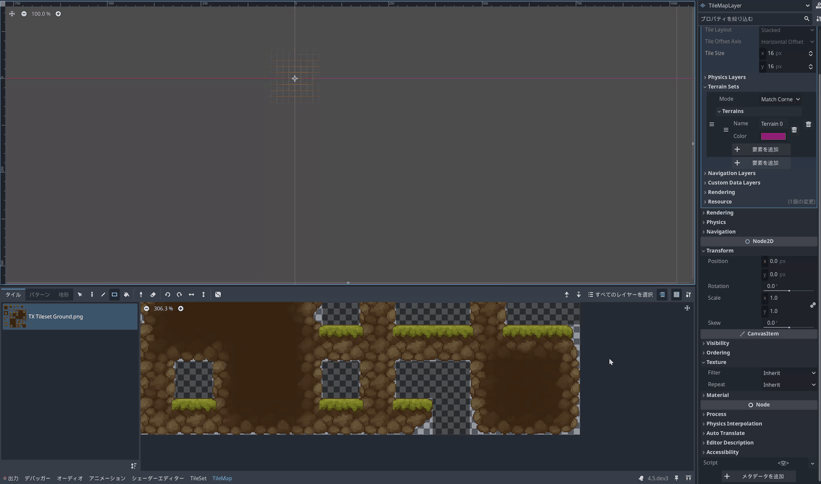Switch to the タイル tab

[x=13, y=294]
